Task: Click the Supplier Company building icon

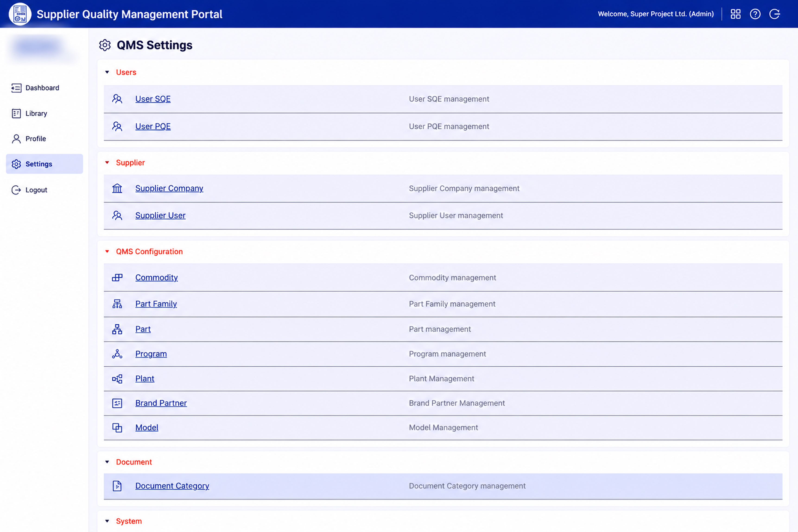Action: pos(117,188)
